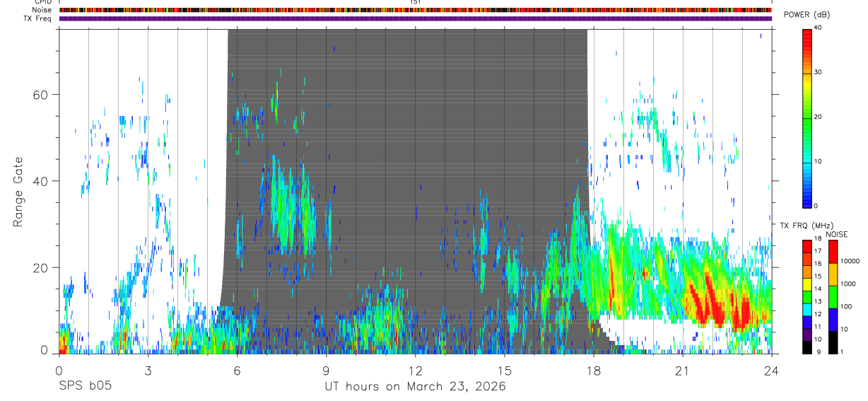Click the TX Freq strip at top
This screenshot has width=868, height=401.
coord(415,18)
